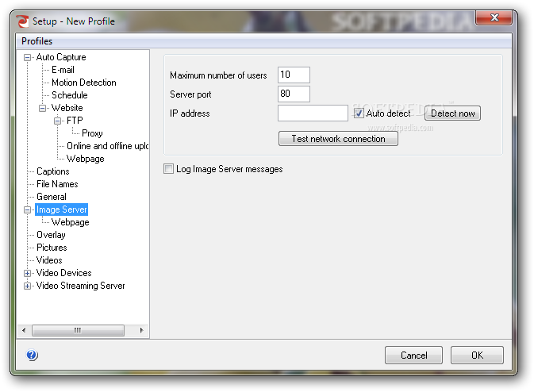Expand the Video Streaming Server node
The image size is (534, 392).
pos(27,286)
